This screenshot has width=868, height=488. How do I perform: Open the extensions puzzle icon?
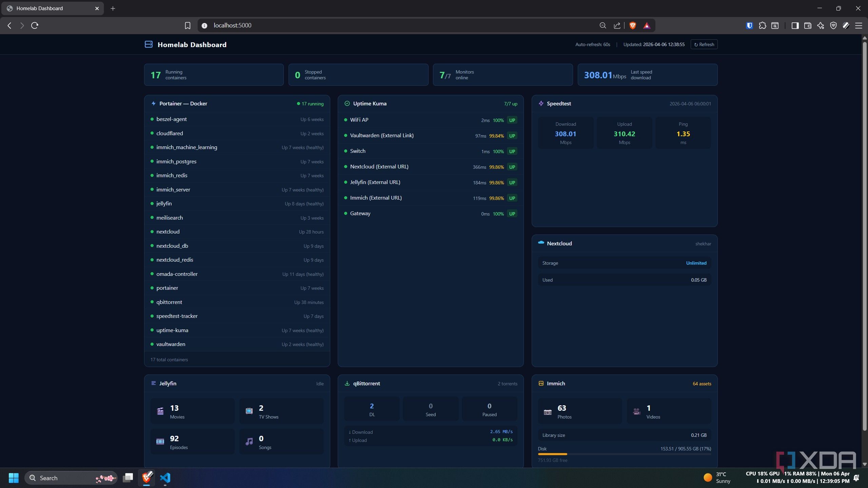pyautogui.click(x=762, y=25)
